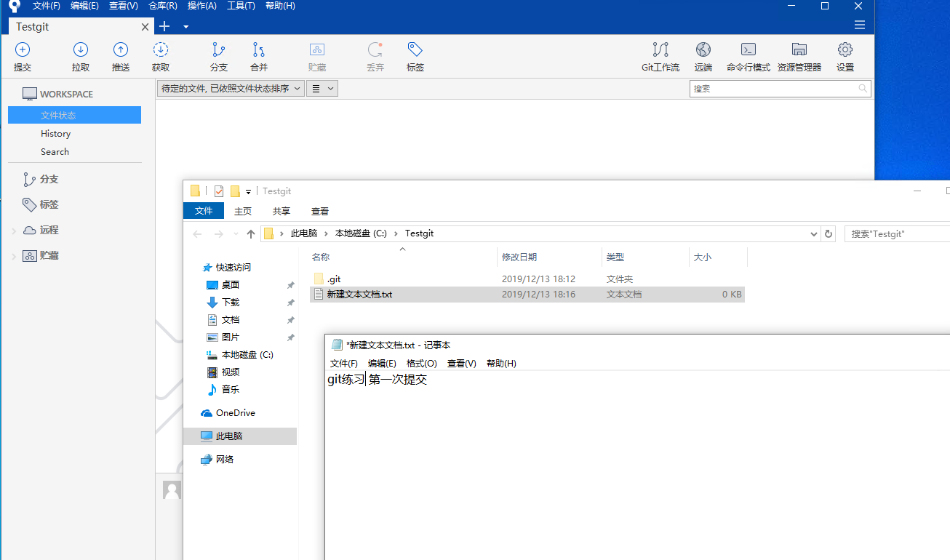Viewport: 950px width, 560px height.
Task: Click the Pull (拉取) toolbar icon
Action: (81, 50)
